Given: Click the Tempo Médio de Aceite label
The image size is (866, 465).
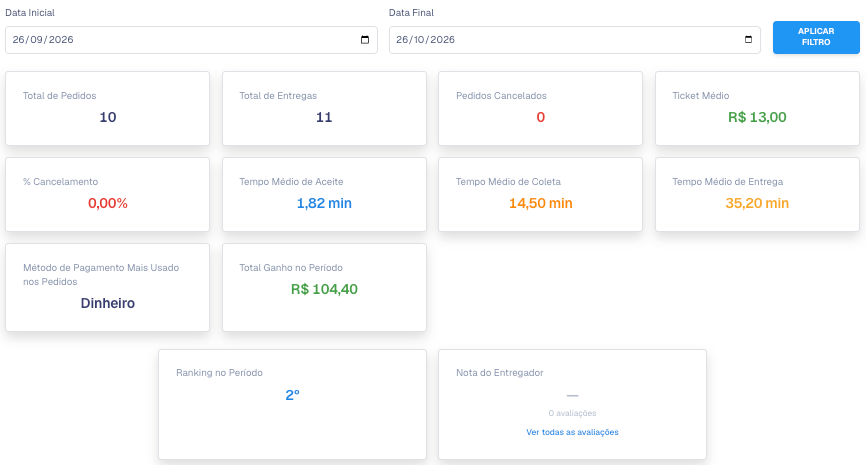Looking at the screenshot, I should click(291, 182).
